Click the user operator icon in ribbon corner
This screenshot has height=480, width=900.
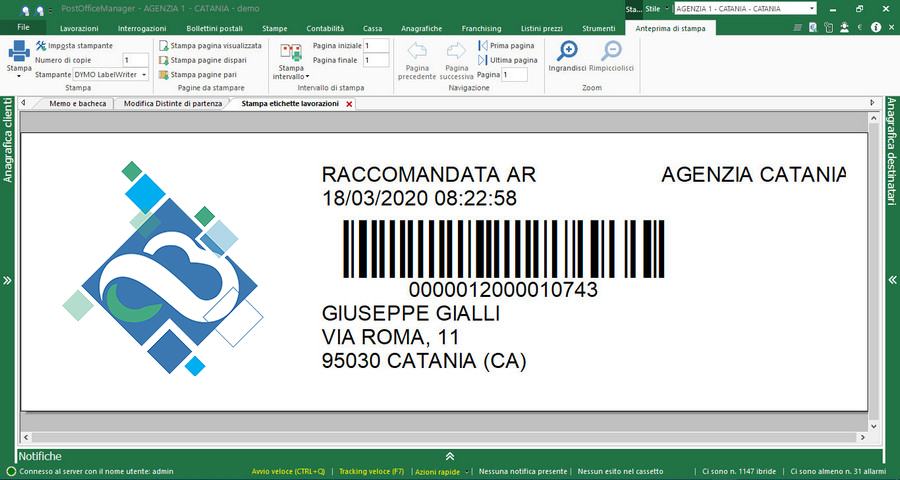(x=844, y=27)
